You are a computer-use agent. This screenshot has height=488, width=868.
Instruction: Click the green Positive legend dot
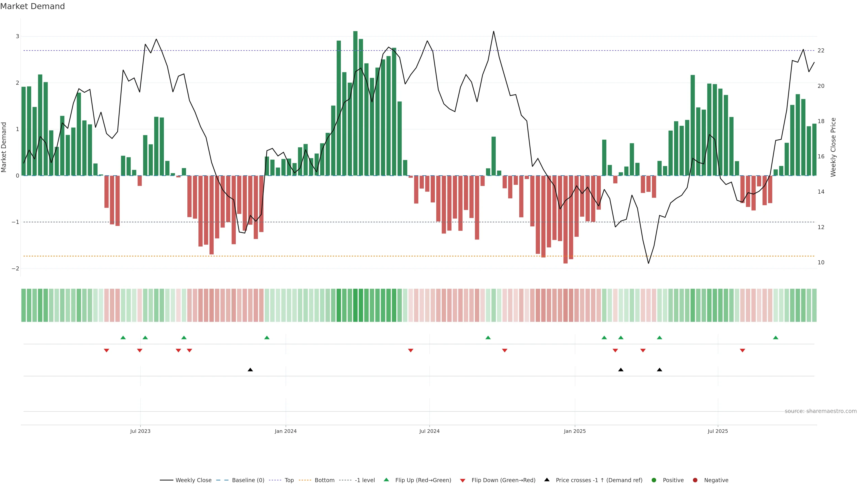pos(654,480)
